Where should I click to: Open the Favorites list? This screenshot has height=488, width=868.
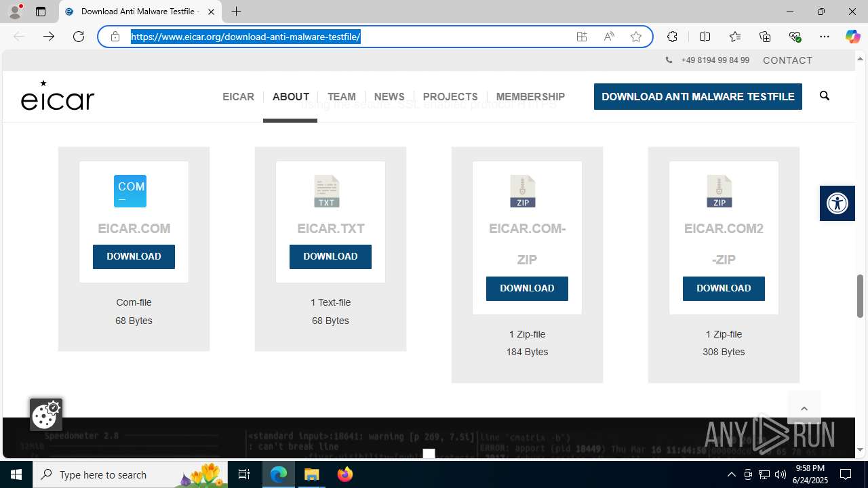(x=735, y=37)
